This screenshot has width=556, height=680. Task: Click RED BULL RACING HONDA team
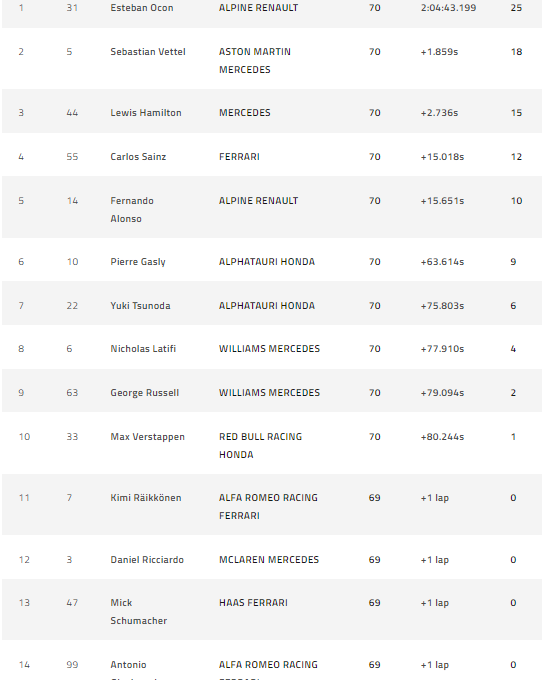click(x=261, y=445)
